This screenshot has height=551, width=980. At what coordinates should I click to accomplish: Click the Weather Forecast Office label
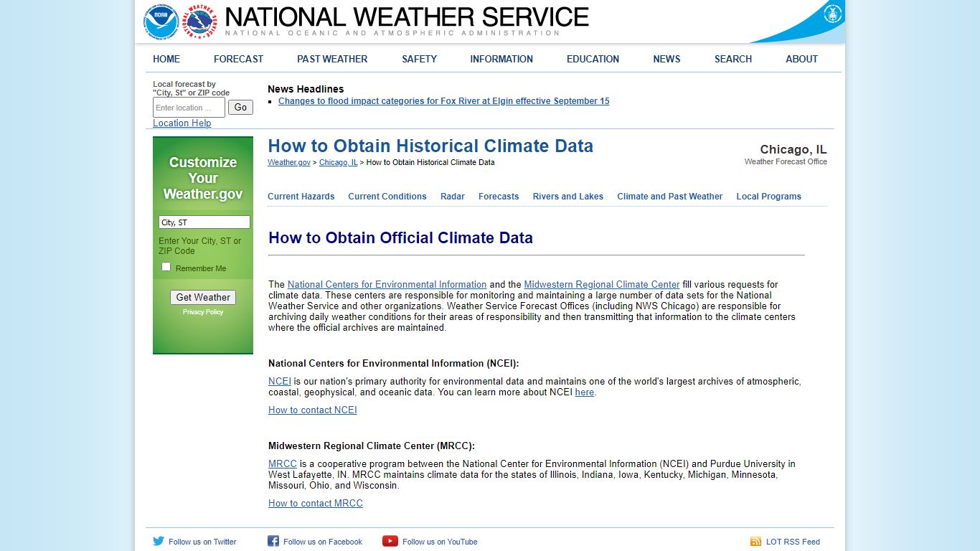click(786, 162)
